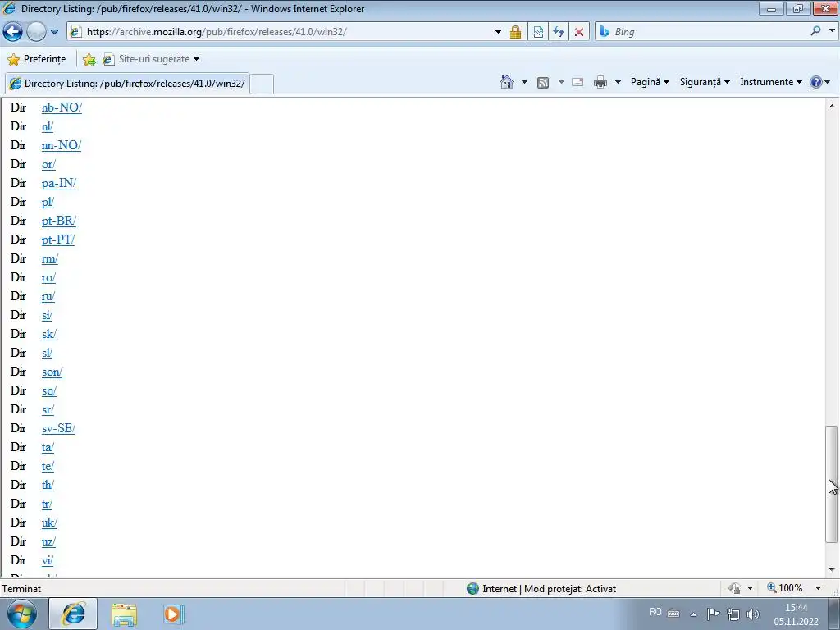
Task: Open Windows Explorer from the taskbar
Action: click(124, 614)
